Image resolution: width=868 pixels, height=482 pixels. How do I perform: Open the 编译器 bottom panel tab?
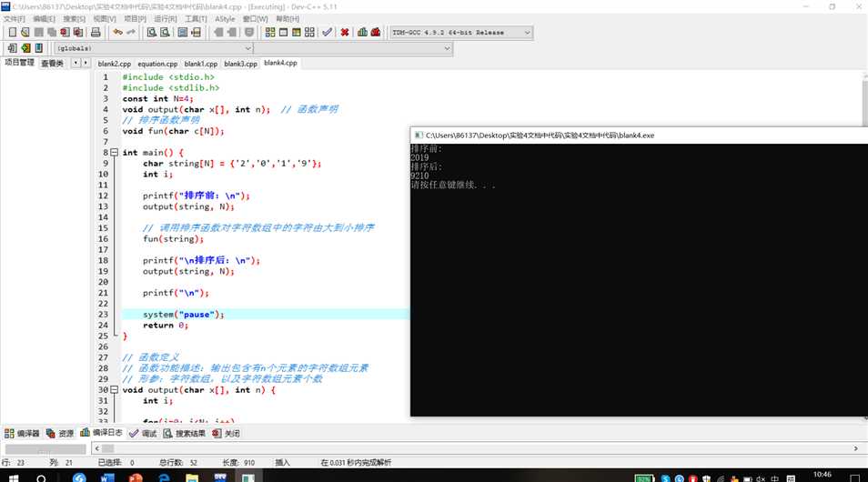[22, 433]
